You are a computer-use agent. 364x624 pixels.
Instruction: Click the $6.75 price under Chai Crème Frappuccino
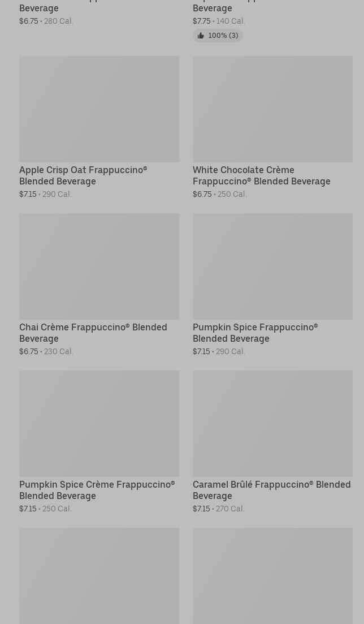coord(29,351)
